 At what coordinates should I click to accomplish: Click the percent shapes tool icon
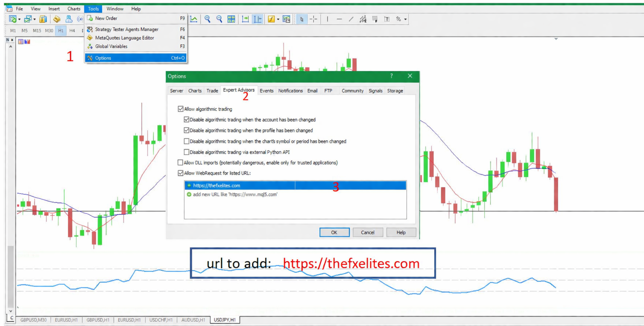[399, 19]
